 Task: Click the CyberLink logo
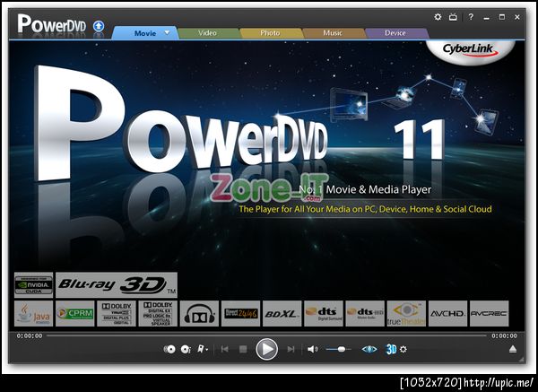470,51
